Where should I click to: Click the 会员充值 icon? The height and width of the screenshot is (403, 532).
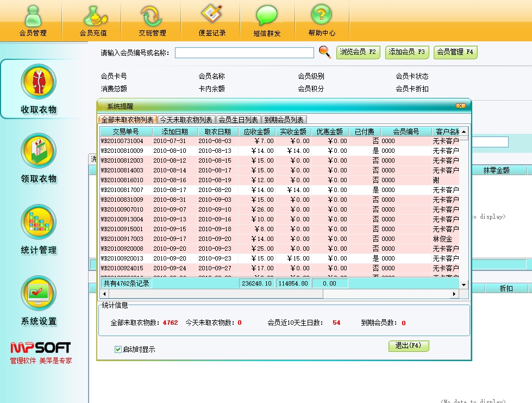click(93, 20)
